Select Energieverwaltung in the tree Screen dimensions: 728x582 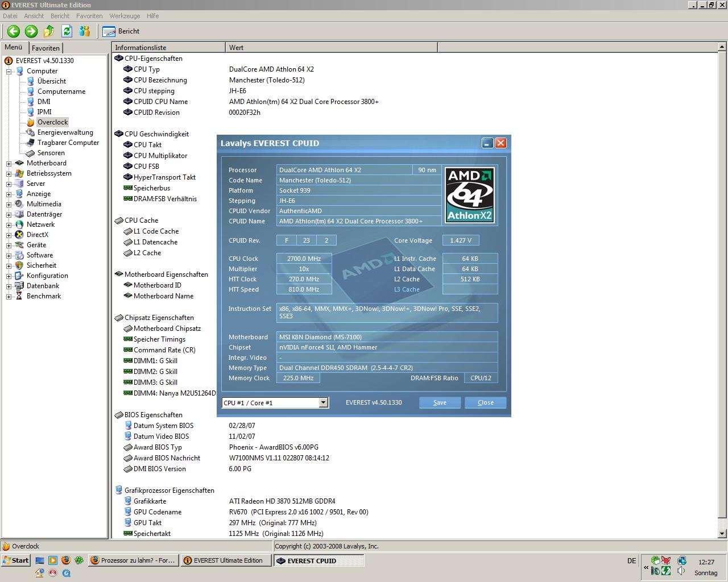(65, 132)
